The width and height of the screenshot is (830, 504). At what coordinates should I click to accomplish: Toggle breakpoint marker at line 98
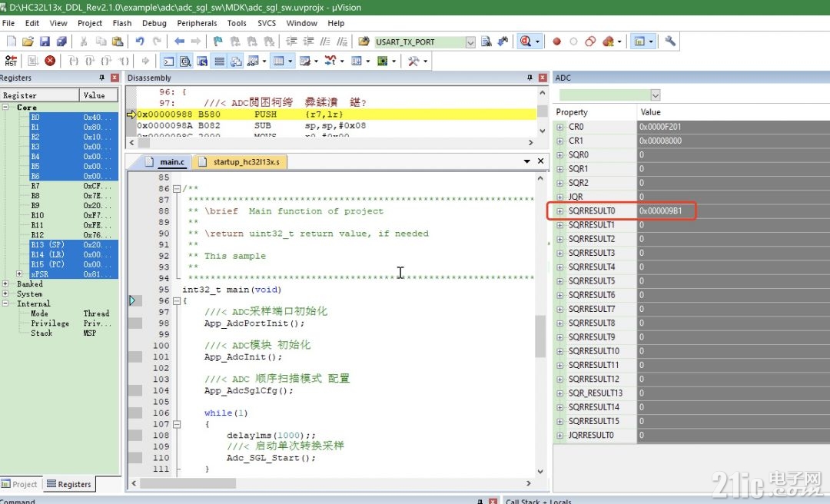point(135,323)
